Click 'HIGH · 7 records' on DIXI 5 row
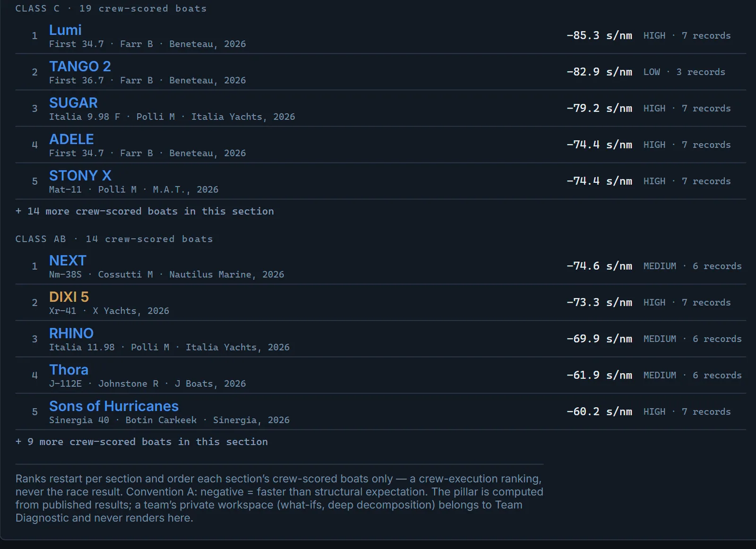Image resolution: width=756 pixels, height=549 pixels. 687,302
